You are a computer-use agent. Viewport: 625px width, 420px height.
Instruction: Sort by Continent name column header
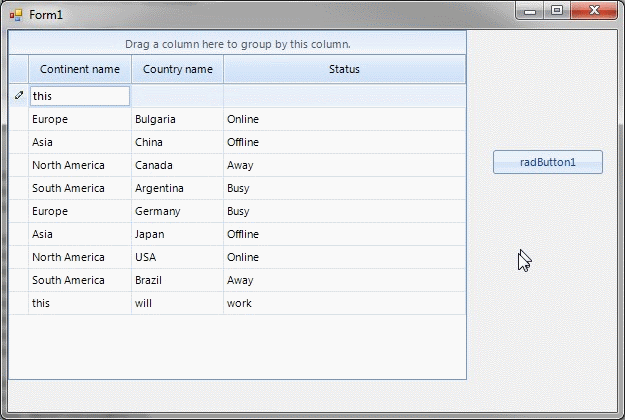[80, 69]
